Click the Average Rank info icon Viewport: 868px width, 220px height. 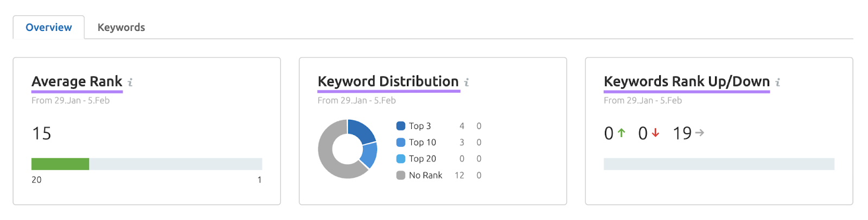click(x=130, y=82)
